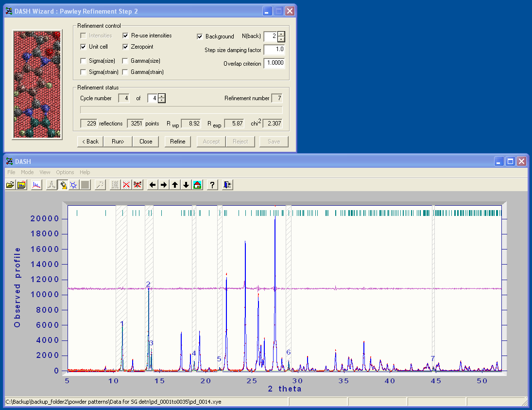Enable the Sigma(strain) checkbox
This screenshot has height=410, width=532.
click(83, 72)
